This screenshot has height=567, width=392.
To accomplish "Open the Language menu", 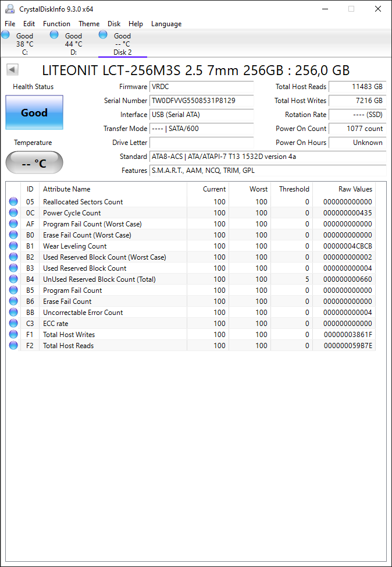I will coord(166,24).
